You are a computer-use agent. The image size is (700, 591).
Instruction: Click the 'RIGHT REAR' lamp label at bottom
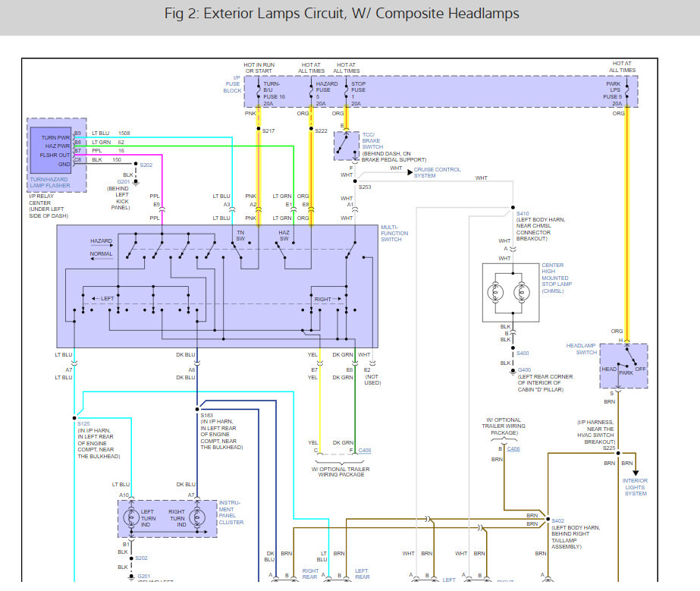point(310,574)
